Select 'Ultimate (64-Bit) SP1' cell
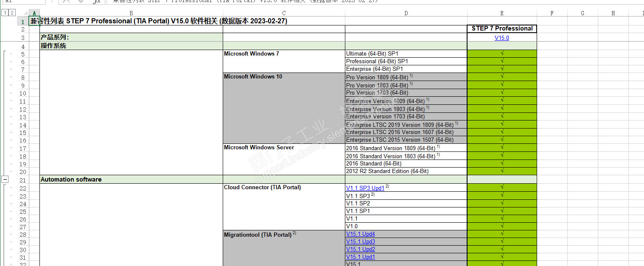Screen dimensions: 644x266 (406, 54)
